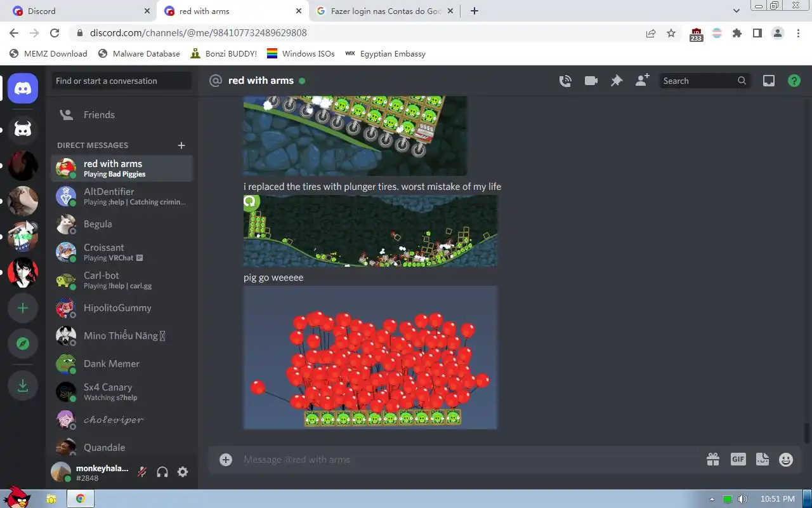Open DM with red with arms

[121, 168]
